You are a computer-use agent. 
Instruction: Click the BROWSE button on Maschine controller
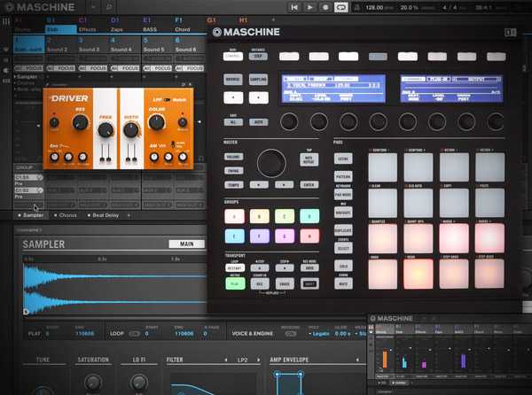click(233, 80)
